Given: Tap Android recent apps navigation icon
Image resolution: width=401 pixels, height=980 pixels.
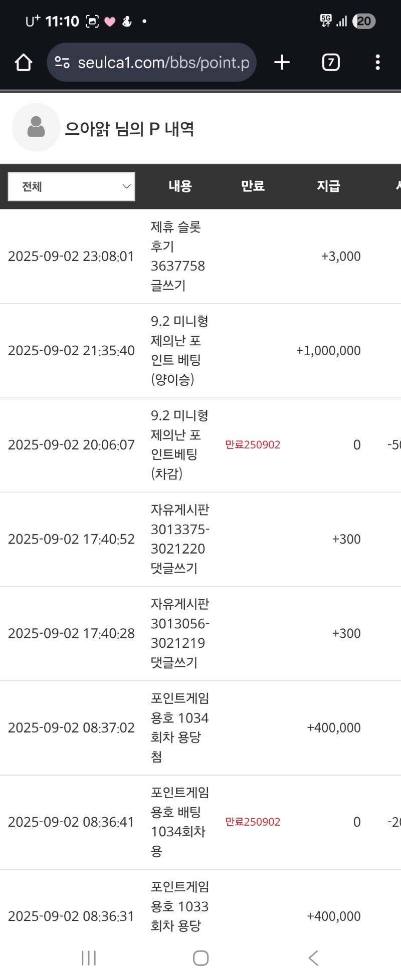Looking at the screenshot, I should [x=89, y=958].
